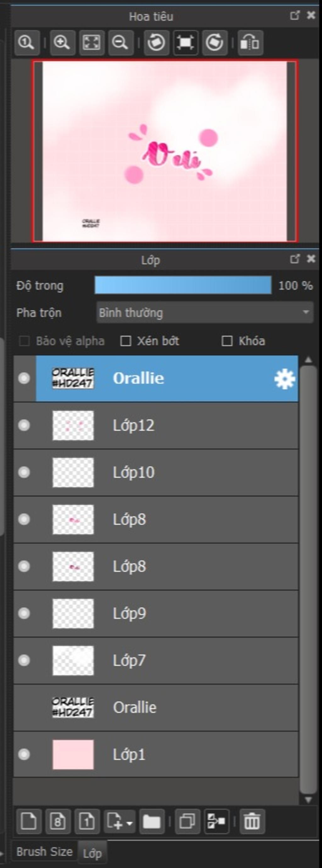
Task: Rotate canvas left in navigator
Action: (x=156, y=43)
